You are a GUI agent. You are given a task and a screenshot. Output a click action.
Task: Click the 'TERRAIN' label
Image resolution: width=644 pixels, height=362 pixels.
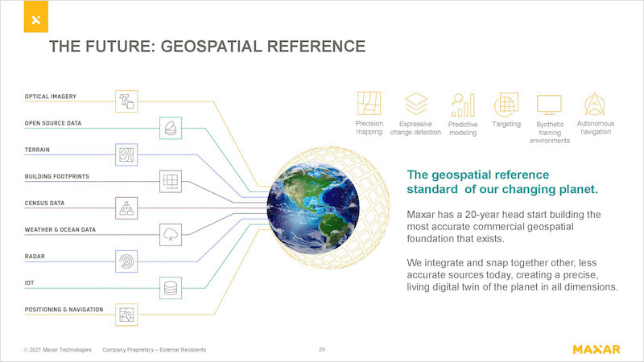pyautogui.click(x=37, y=150)
